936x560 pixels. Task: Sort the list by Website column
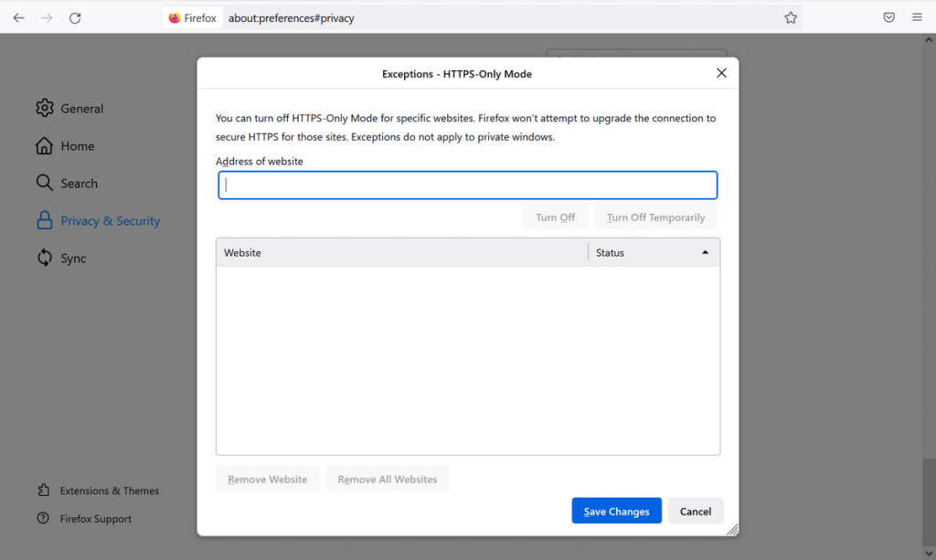tap(402, 252)
